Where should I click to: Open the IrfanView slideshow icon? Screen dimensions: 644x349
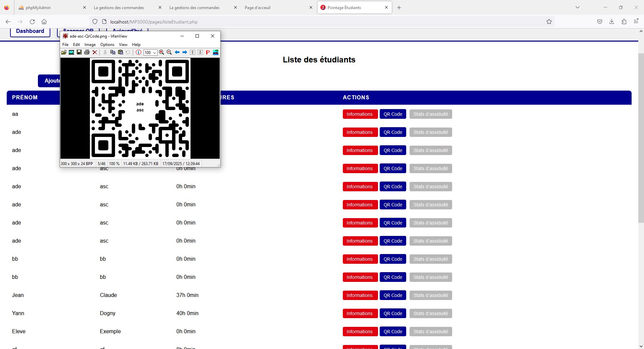(71, 52)
